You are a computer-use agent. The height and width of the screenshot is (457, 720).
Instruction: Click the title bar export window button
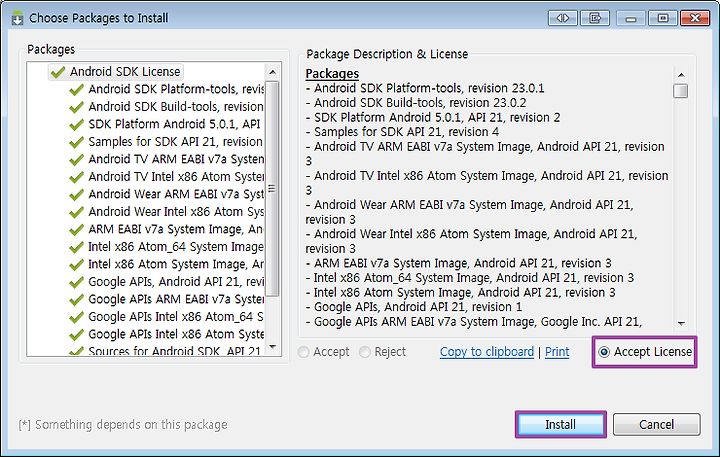[595, 18]
